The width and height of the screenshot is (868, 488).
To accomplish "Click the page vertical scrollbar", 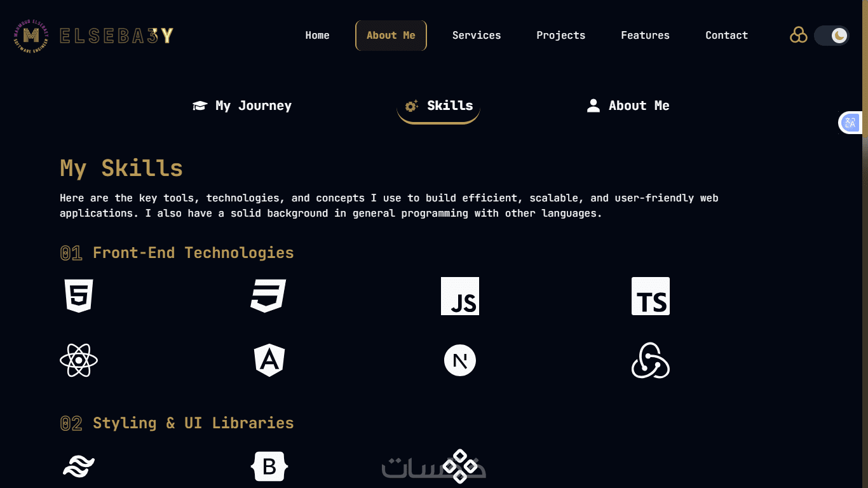I will (865, 244).
